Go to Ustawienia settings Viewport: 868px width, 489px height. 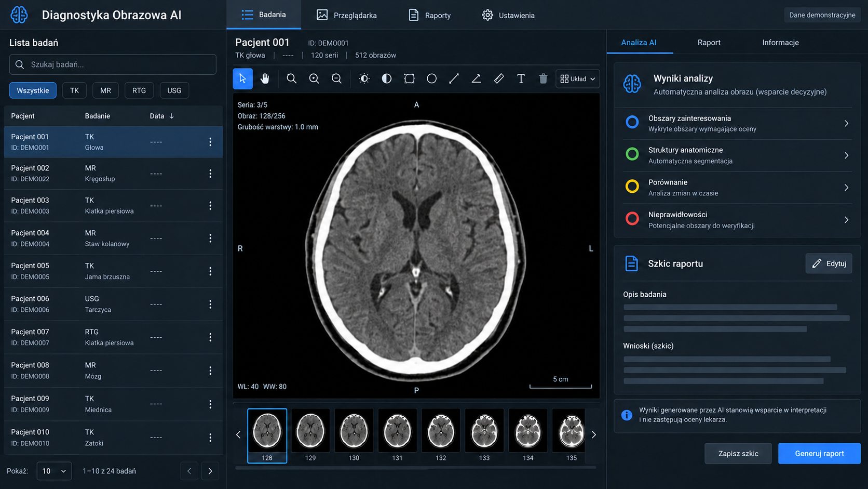508,15
